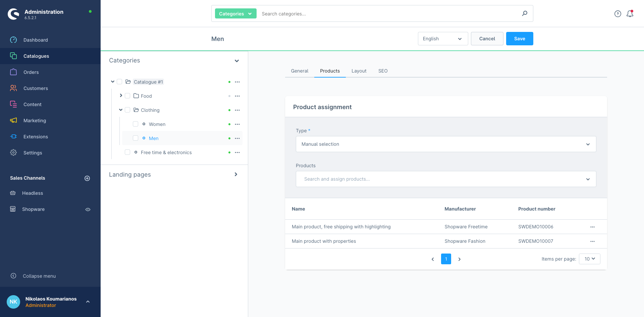Click the Shopware storefront icon
Viewport: 644px width, 317px height.
[x=13, y=209]
